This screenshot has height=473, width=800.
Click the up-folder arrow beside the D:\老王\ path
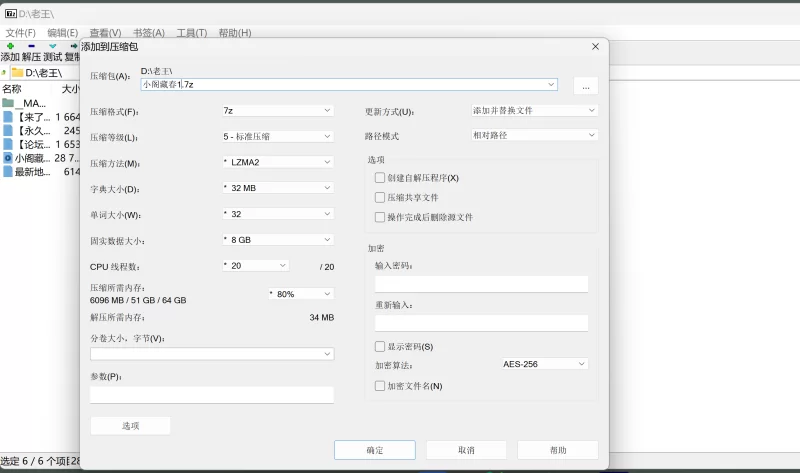4,72
